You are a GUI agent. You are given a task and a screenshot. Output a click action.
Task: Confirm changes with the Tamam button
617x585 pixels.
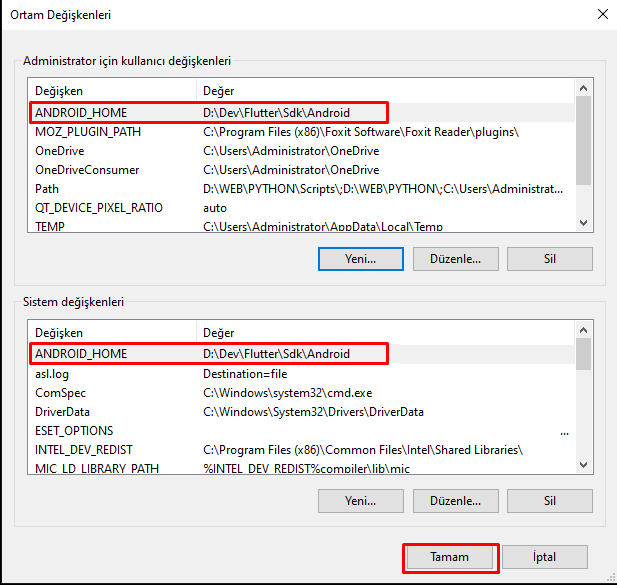coord(449,557)
